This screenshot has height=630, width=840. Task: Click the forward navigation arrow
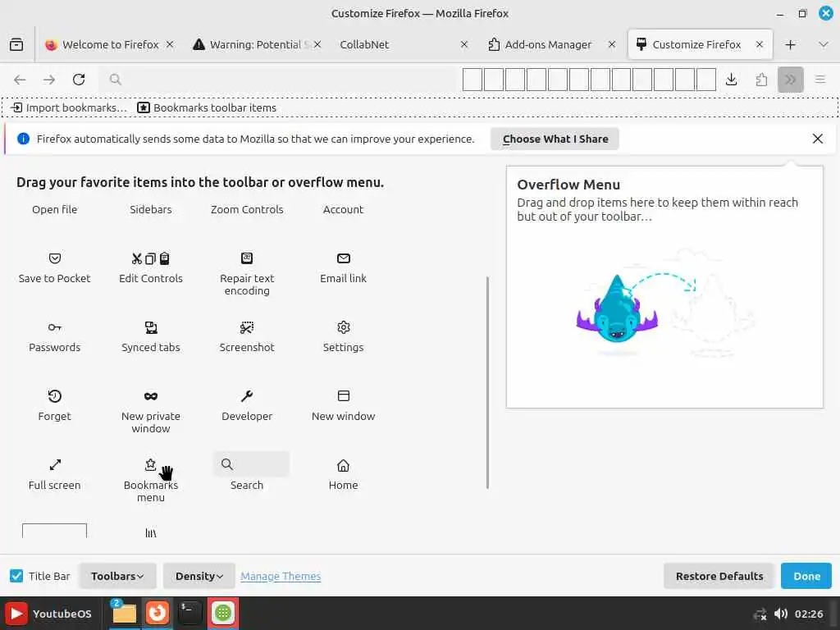click(x=49, y=80)
